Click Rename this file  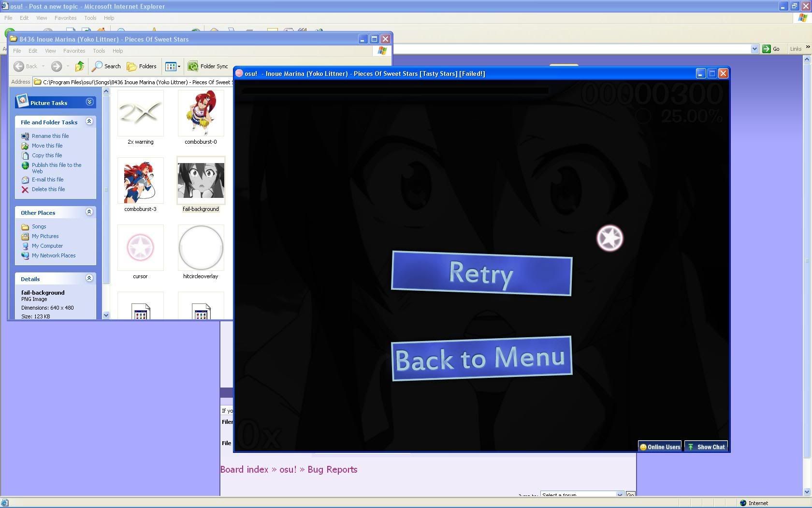click(x=50, y=136)
